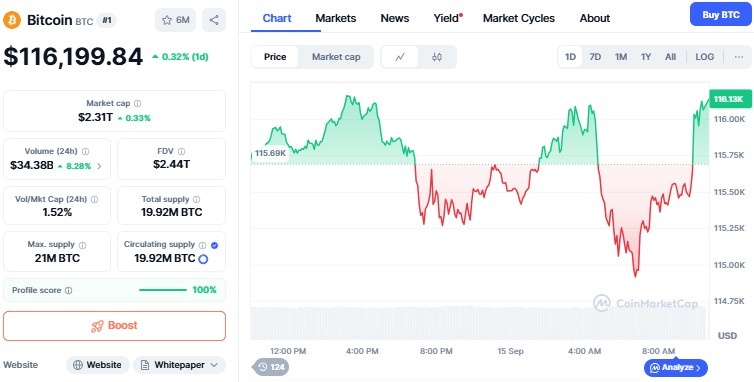Screen dimensions: 754x382
Task: Open the chart more options ellipsis menu
Action: [739, 57]
